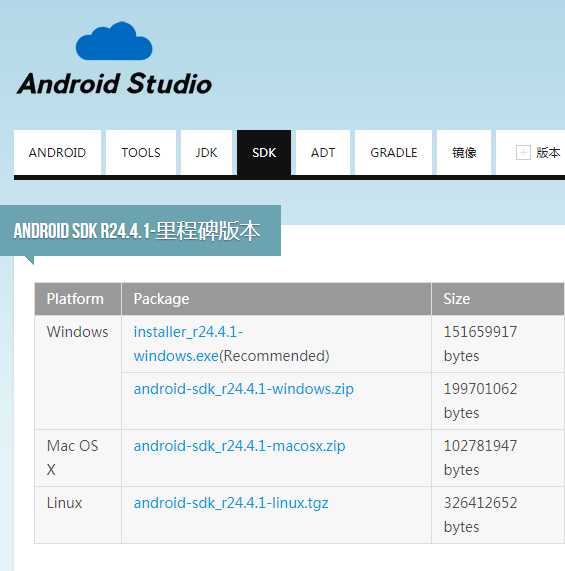Open the 镜像 mirror tab
The width and height of the screenshot is (565, 571).
[x=464, y=153]
